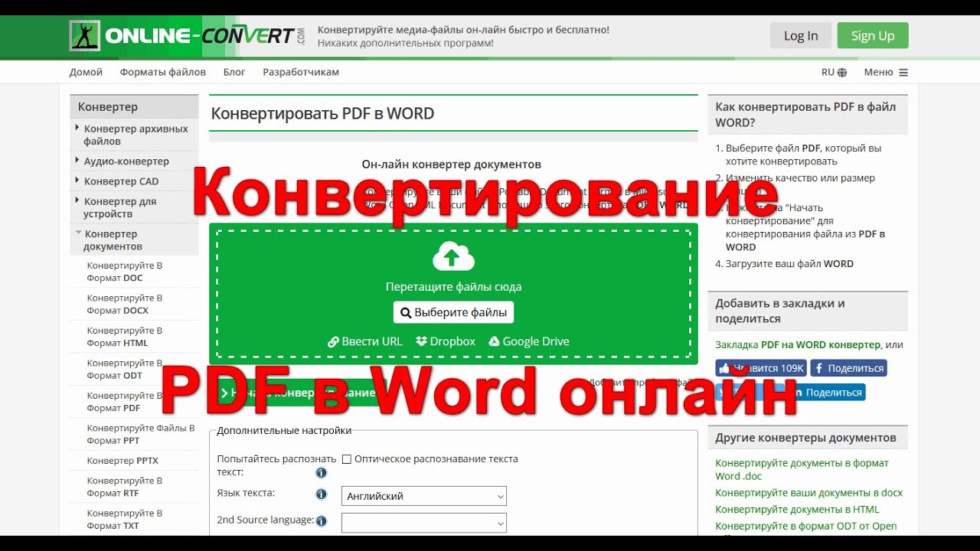Open the RU language selector

(834, 73)
